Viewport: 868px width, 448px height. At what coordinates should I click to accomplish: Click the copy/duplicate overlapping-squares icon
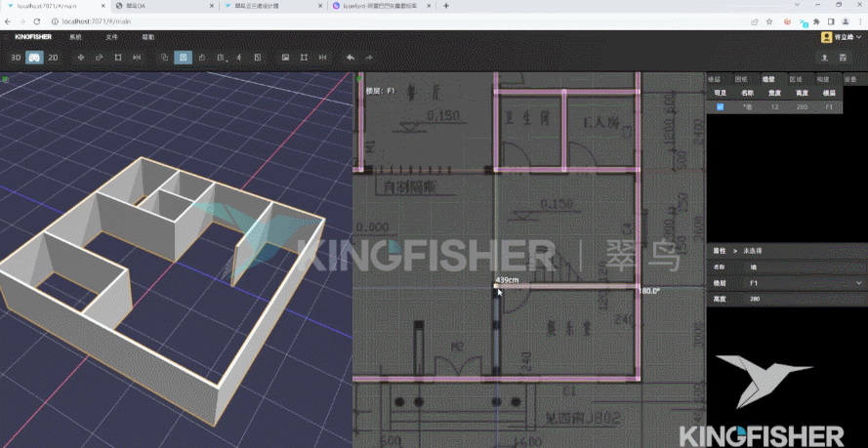(164, 58)
